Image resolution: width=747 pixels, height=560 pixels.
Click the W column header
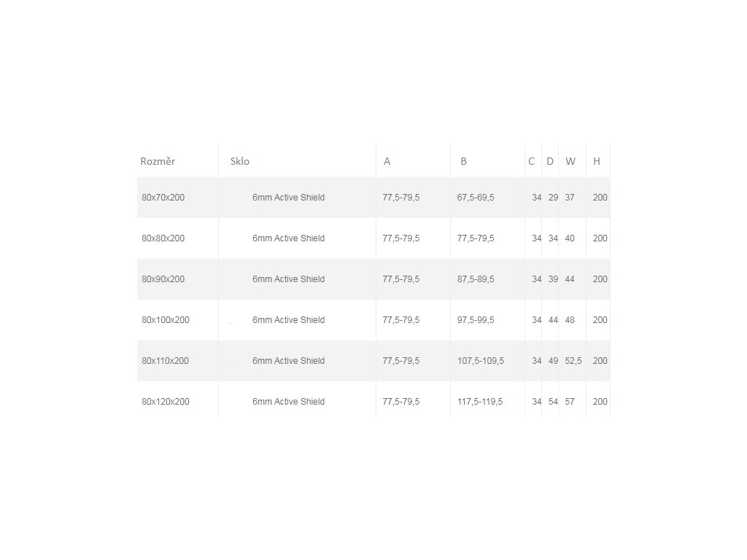[570, 161]
